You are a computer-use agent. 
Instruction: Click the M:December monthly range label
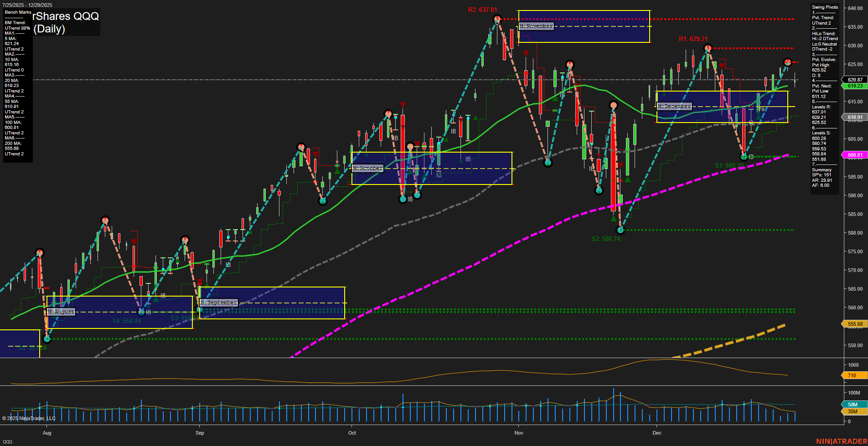[x=674, y=106]
